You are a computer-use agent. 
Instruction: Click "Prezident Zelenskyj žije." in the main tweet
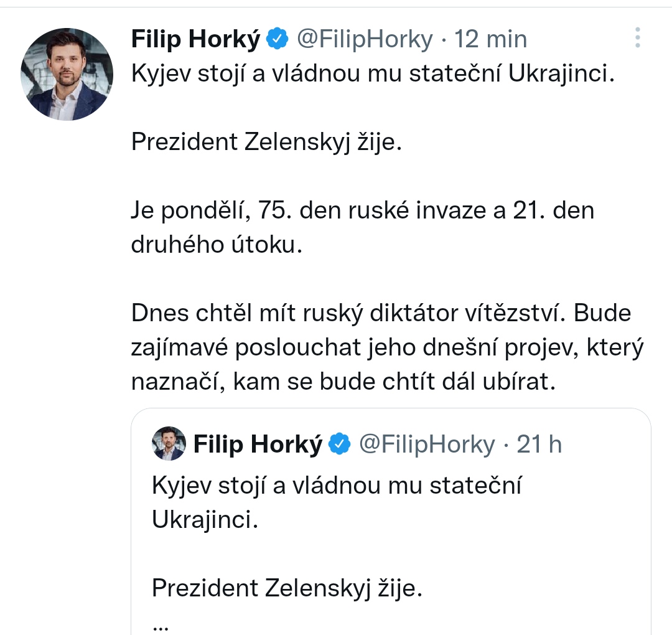267,143
